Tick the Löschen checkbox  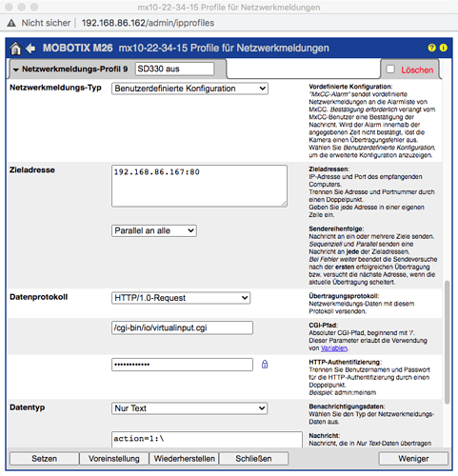390,69
